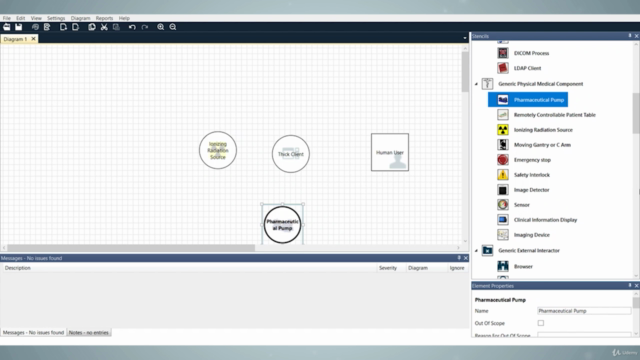640x360 pixels.
Task: Select the Sensor stencil icon
Action: click(503, 204)
